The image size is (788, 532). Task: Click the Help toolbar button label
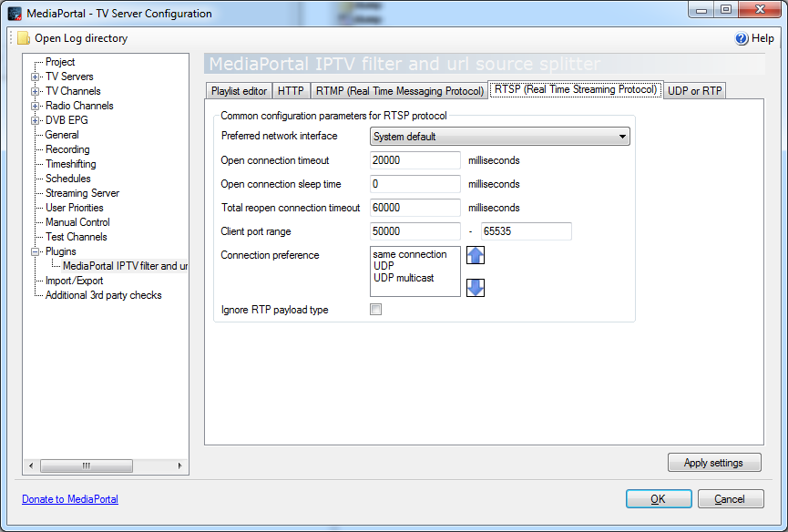pos(762,38)
